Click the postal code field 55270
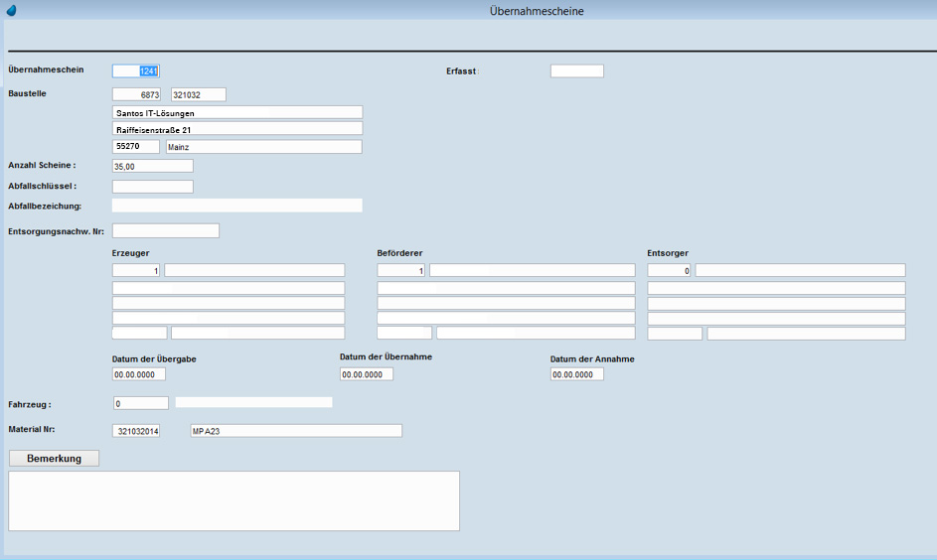The height and width of the screenshot is (560, 937). tap(136, 146)
